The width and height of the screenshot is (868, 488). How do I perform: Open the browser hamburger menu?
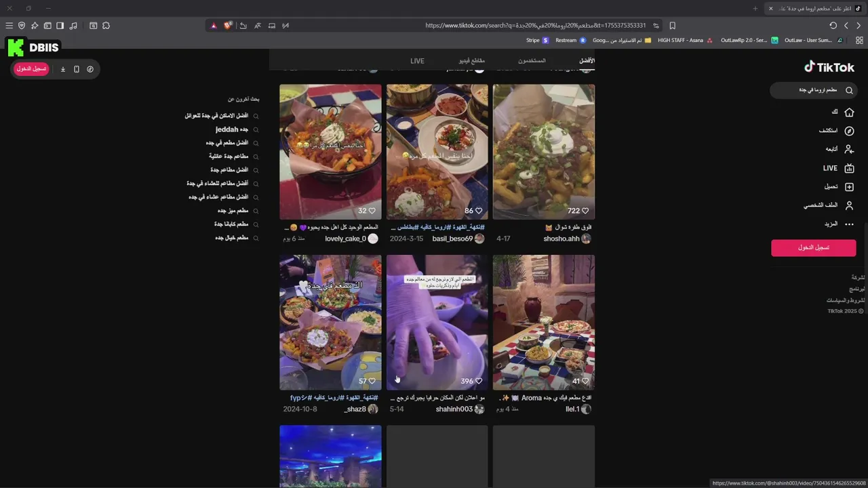(x=9, y=26)
